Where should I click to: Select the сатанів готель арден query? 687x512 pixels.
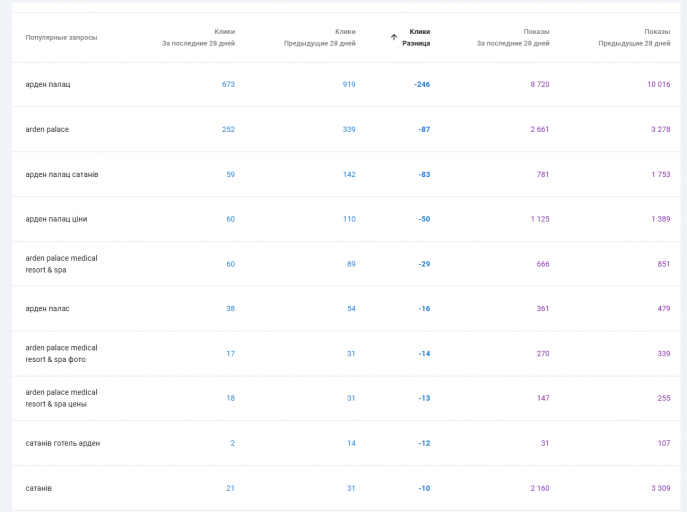[63, 443]
